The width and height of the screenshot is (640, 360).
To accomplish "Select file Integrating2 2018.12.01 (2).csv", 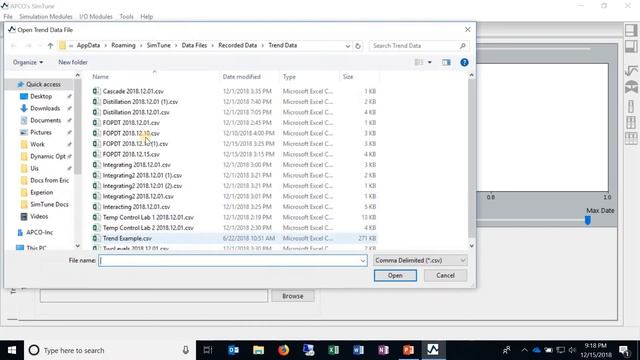I will coord(142,186).
